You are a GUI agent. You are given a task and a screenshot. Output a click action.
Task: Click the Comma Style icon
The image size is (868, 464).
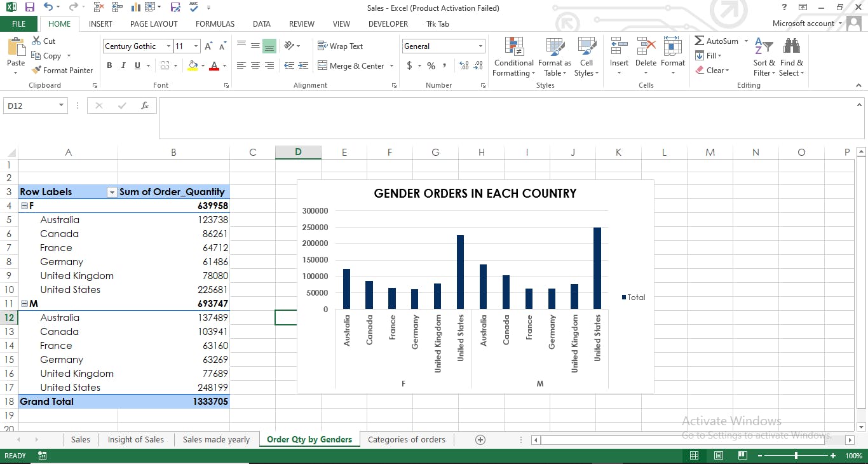point(445,65)
